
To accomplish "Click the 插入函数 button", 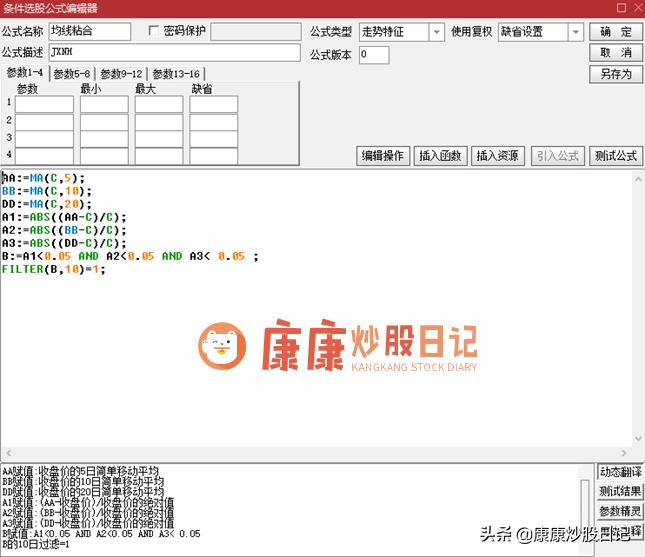I will (x=440, y=156).
